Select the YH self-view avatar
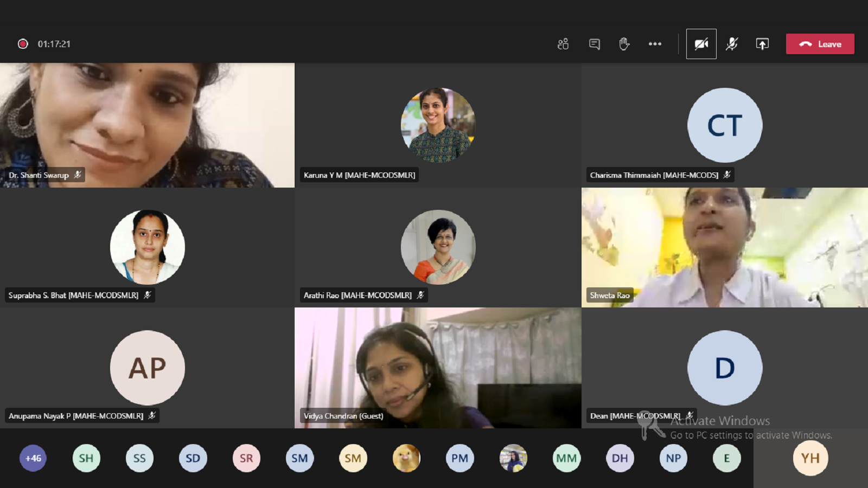Image resolution: width=868 pixels, height=488 pixels. click(x=810, y=458)
